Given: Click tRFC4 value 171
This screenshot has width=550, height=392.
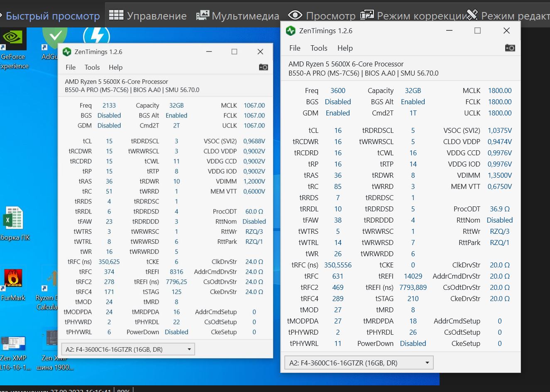Looking at the screenshot, I should [x=109, y=292].
